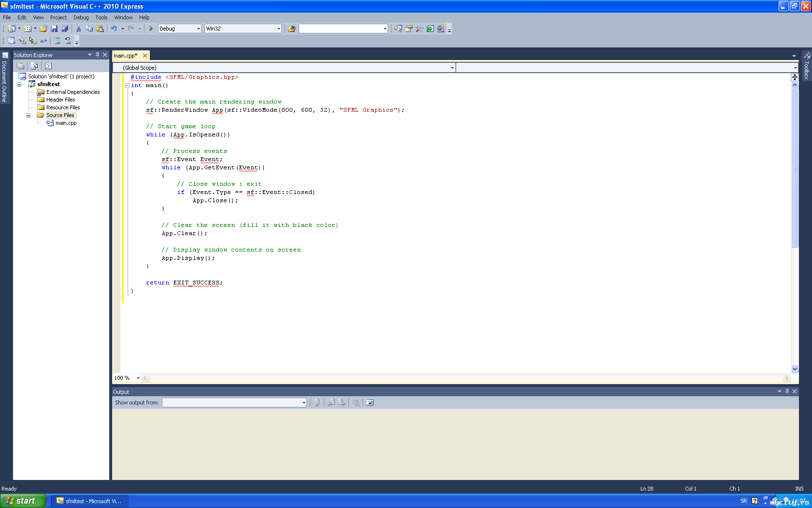
Task: Open Properties icon in Solution Explorer toolbar
Action: point(20,66)
